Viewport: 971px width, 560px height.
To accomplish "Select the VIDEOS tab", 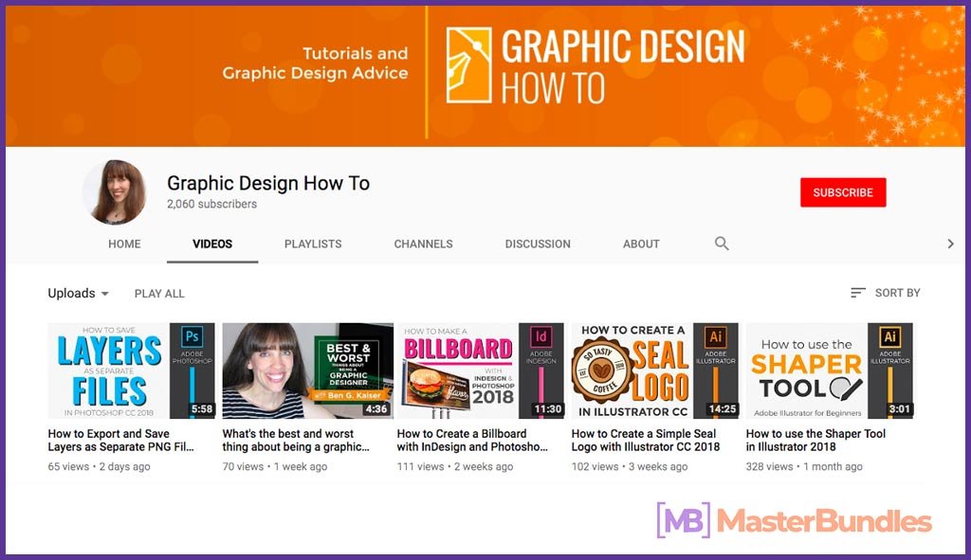I will [x=212, y=244].
